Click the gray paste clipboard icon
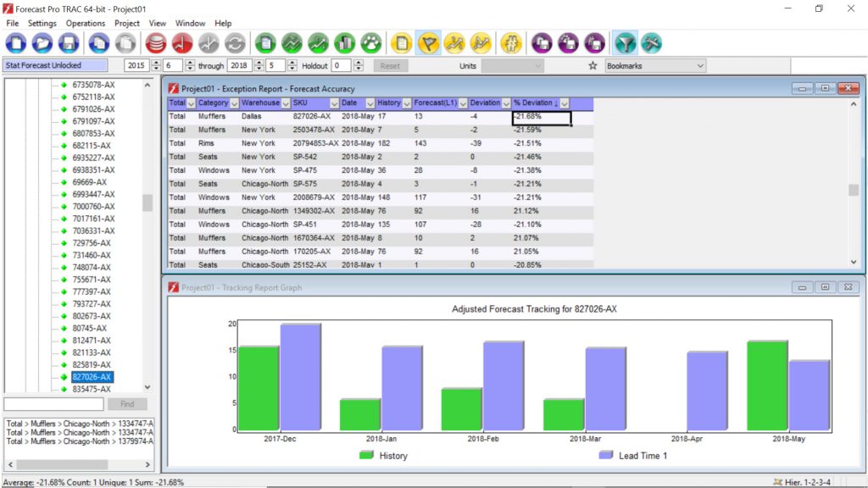The image size is (868, 488). click(125, 43)
